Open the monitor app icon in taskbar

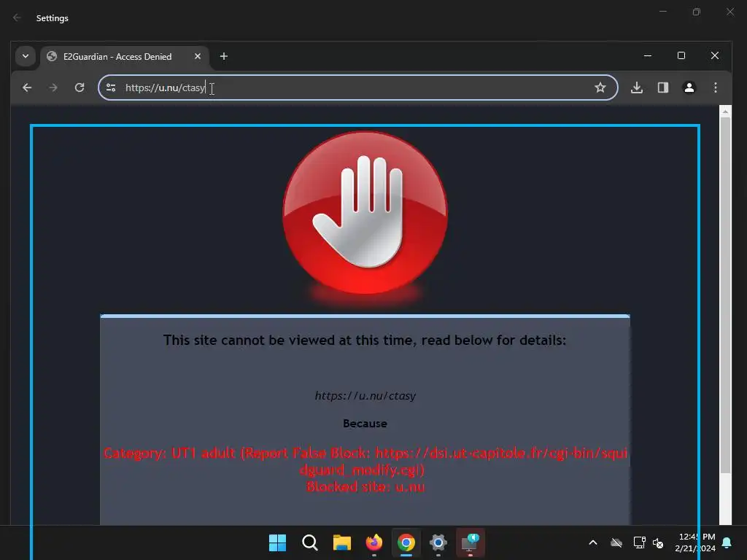pyautogui.click(x=471, y=542)
